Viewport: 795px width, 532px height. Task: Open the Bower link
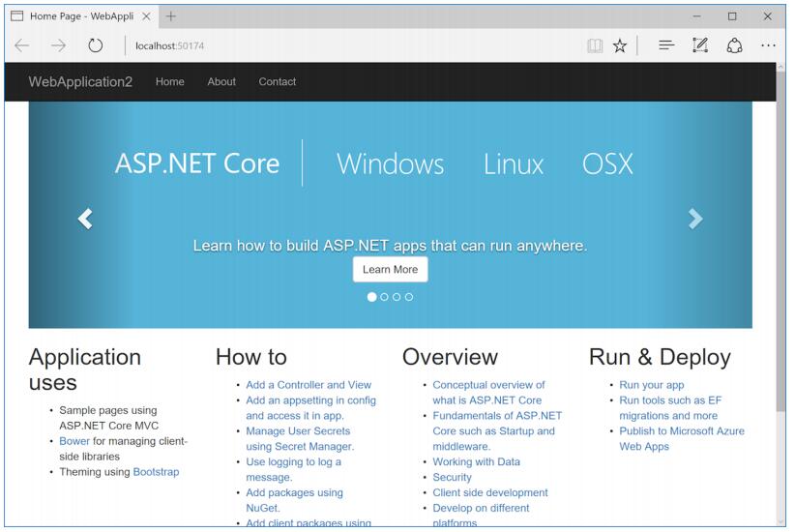click(74, 441)
